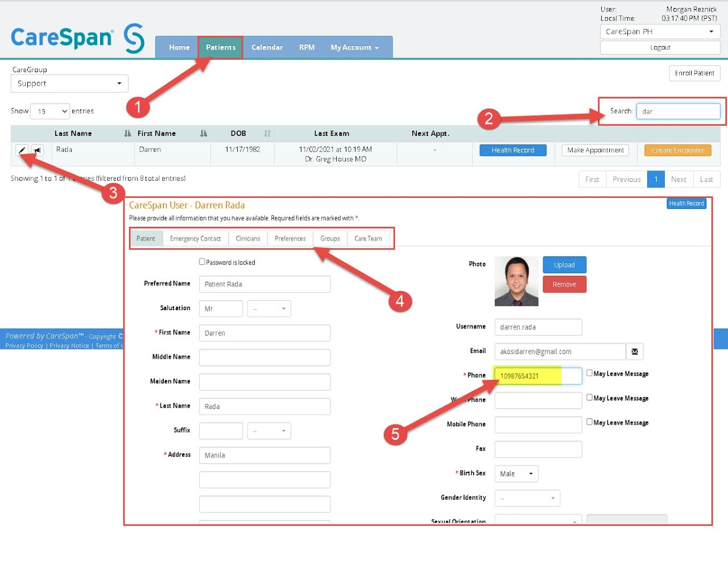This screenshot has width=728, height=582.
Task: Click the Middle Name field
Action: coord(264,357)
